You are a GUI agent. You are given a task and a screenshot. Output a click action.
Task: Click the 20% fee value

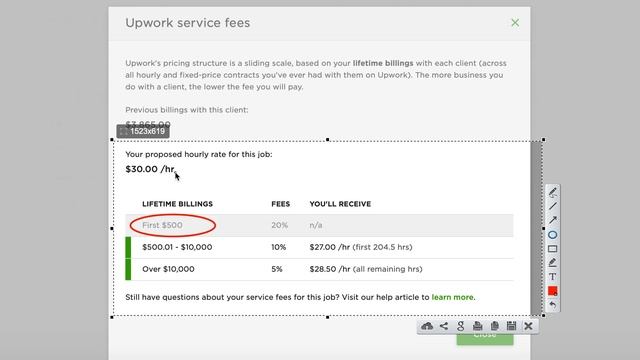pos(280,225)
